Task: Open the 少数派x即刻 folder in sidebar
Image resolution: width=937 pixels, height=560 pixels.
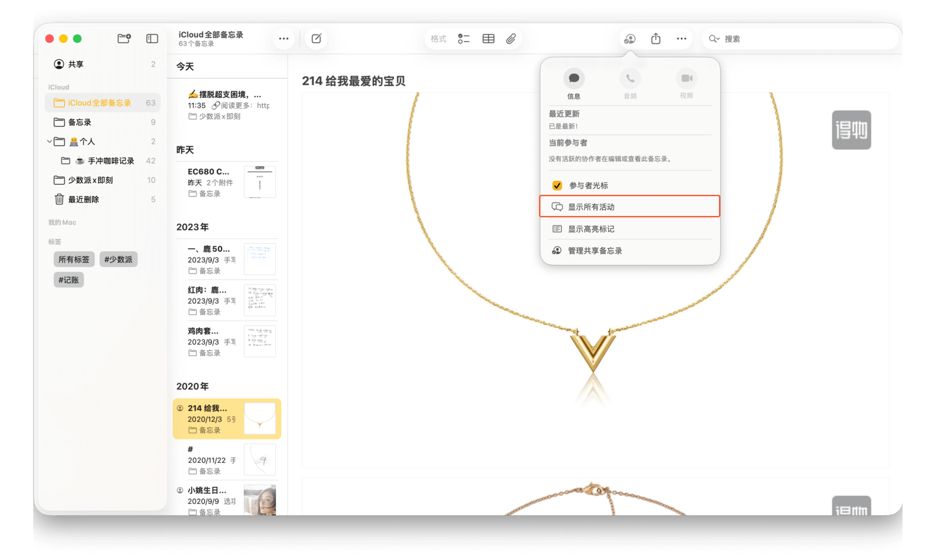Action: tap(102, 180)
